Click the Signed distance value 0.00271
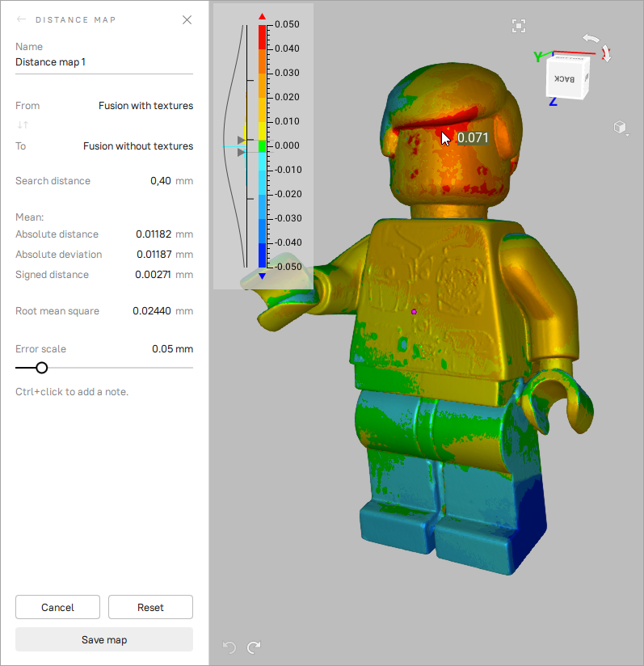644x666 pixels. point(153,274)
